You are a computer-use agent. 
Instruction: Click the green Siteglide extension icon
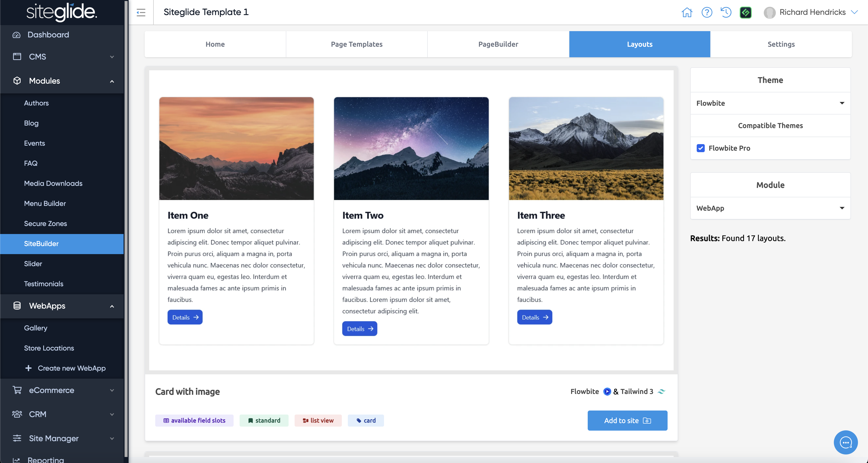click(745, 13)
